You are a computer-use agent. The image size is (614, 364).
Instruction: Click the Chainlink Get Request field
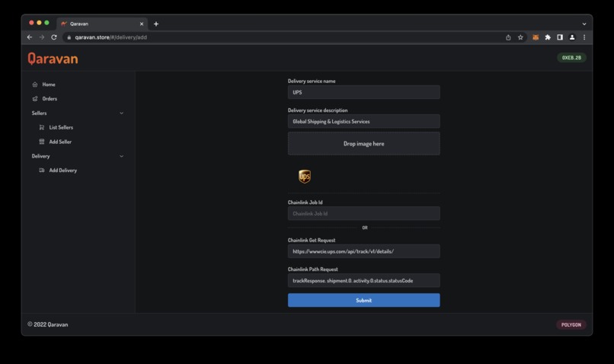tap(364, 251)
